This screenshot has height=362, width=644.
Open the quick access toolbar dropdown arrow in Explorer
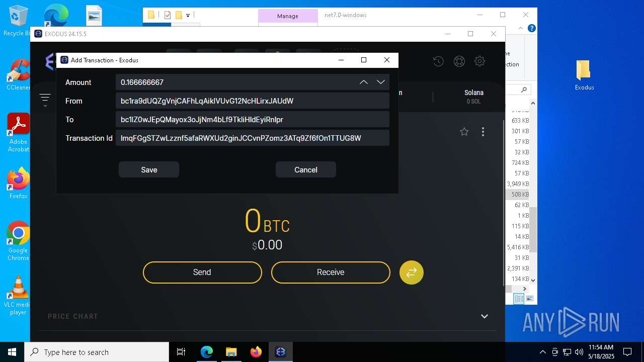[188, 16]
